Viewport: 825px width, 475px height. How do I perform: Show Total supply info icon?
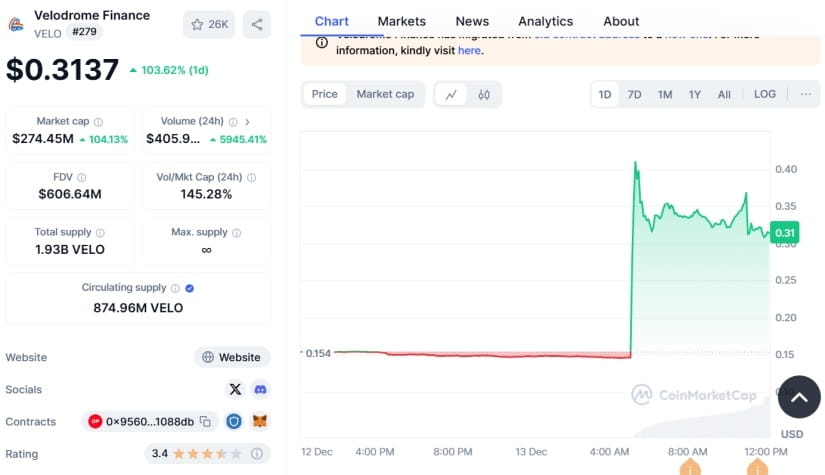pos(100,233)
